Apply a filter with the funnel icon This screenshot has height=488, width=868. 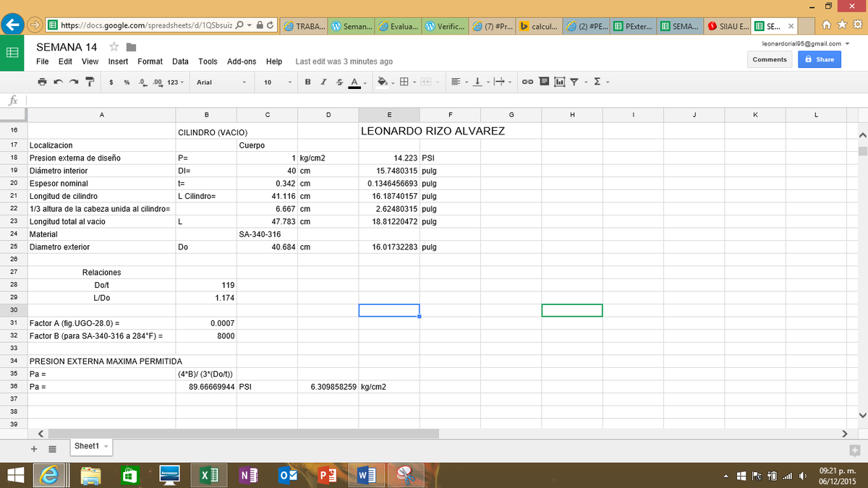tap(573, 82)
